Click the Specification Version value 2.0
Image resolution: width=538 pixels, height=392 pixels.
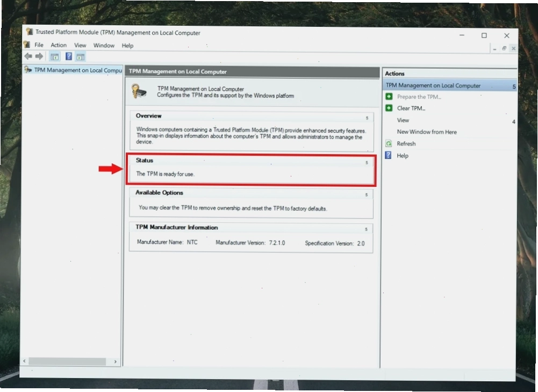click(361, 243)
